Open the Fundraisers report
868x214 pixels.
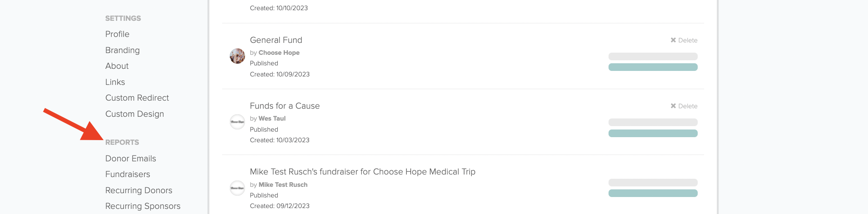128,174
